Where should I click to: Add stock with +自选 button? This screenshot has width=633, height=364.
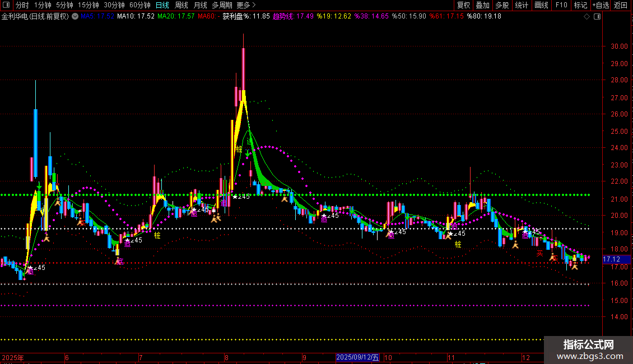(600, 5)
